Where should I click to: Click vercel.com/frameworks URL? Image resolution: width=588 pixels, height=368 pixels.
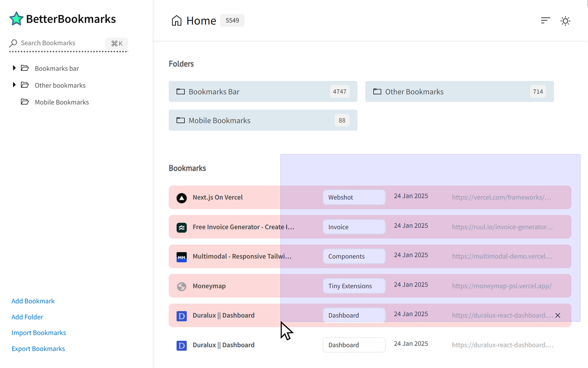pyautogui.click(x=502, y=197)
